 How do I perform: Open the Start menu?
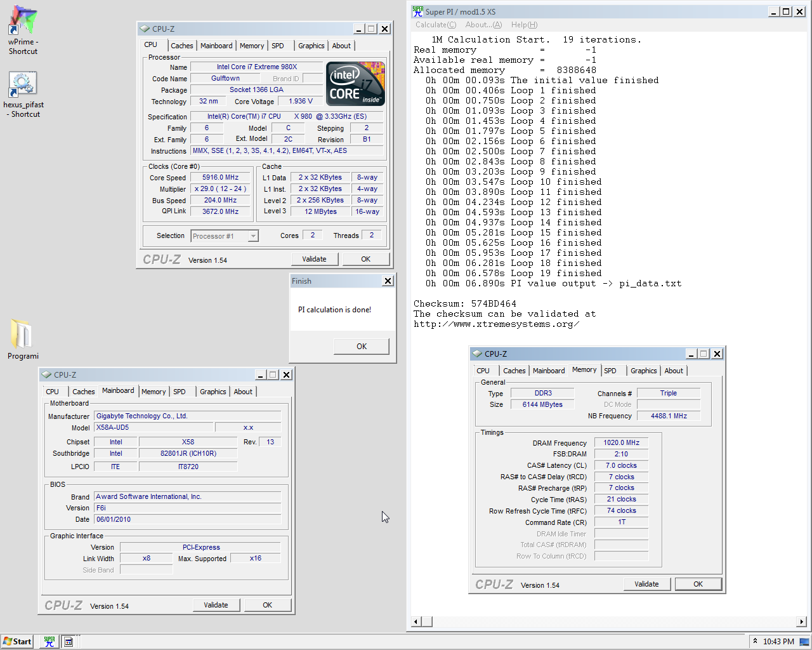pos(17,641)
